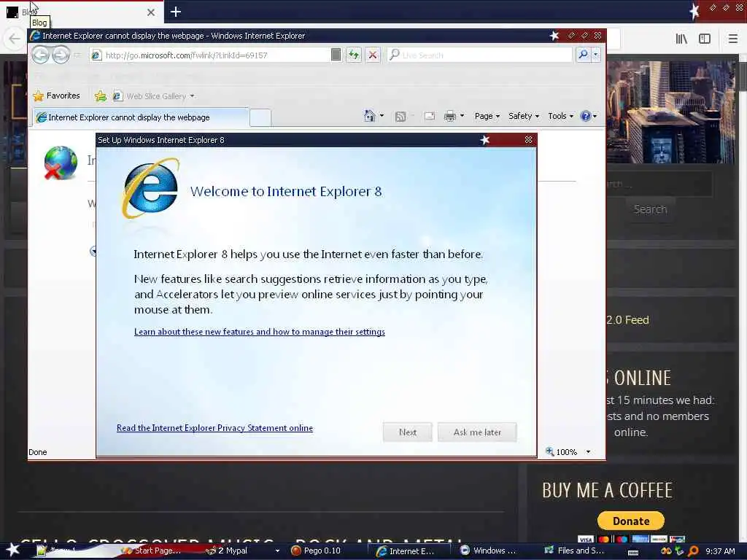
Task: Click the keyboard icon in system tray
Action: click(633, 552)
